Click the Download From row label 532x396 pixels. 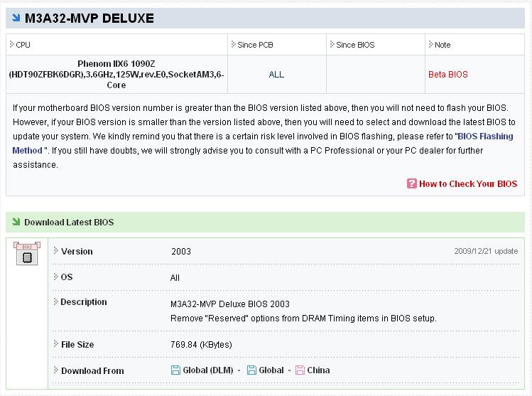[x=92, y=370]
